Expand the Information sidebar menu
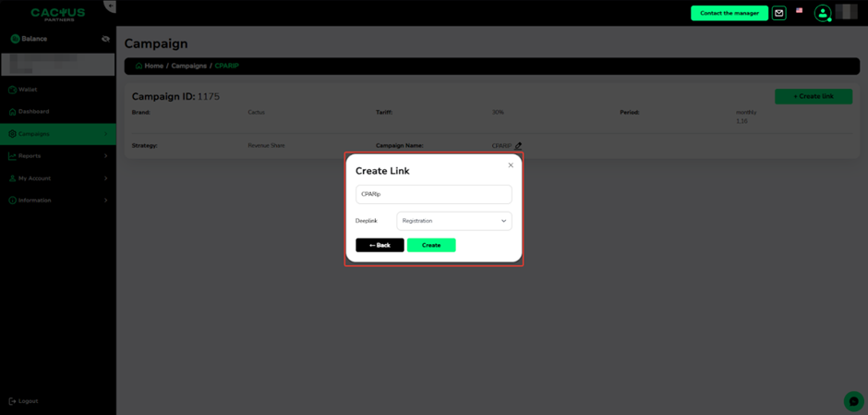The height and width of the screenshot is (415, 868). [57, 201]
